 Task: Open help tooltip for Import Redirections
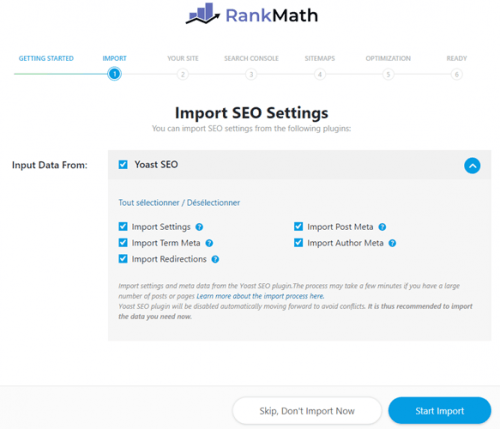tap(215, 259)
